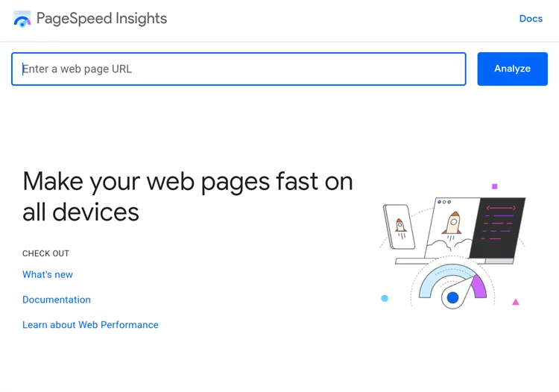Click the PageSpeed Insights speedometer logo
The width and height of the screenshot is (559, 392).
(x=22, y=19)
